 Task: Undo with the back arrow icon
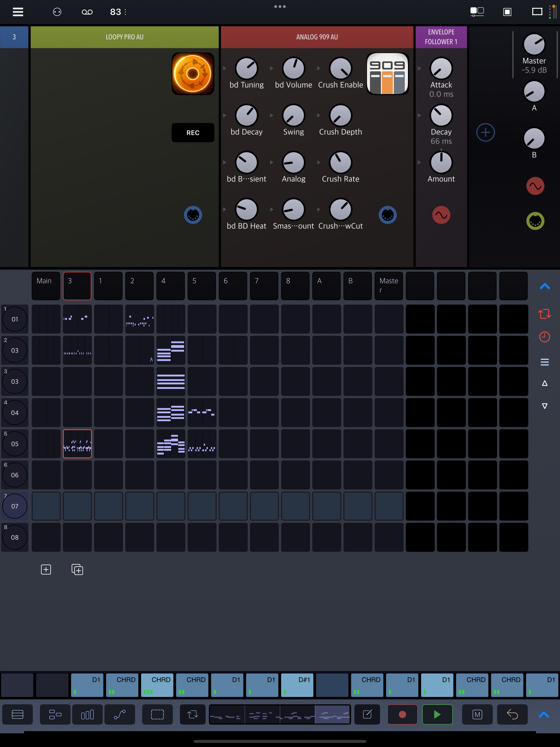[x=512, y=714]
